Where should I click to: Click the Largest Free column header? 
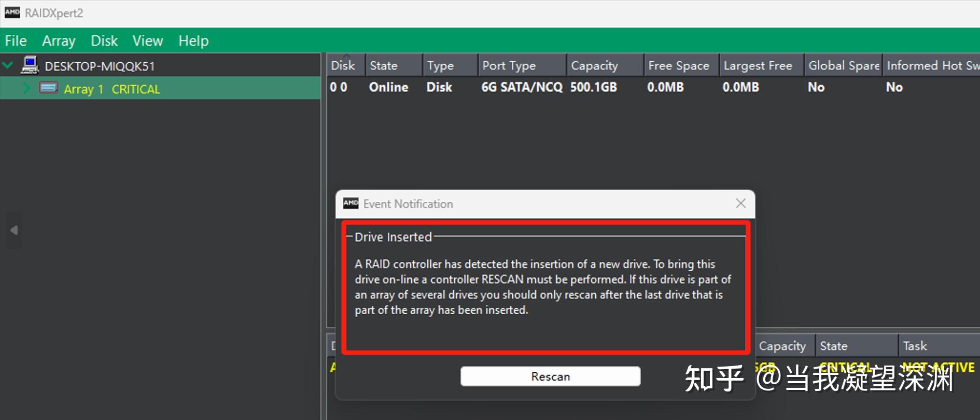(762, 65)
